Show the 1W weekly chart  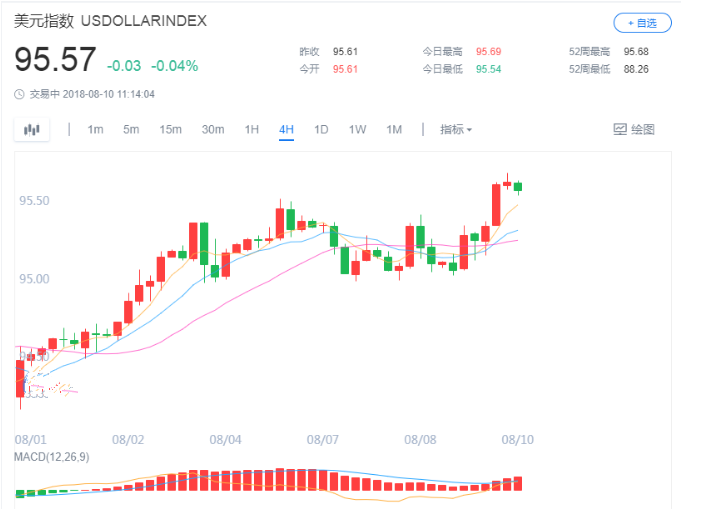click(x=357, y=130)
